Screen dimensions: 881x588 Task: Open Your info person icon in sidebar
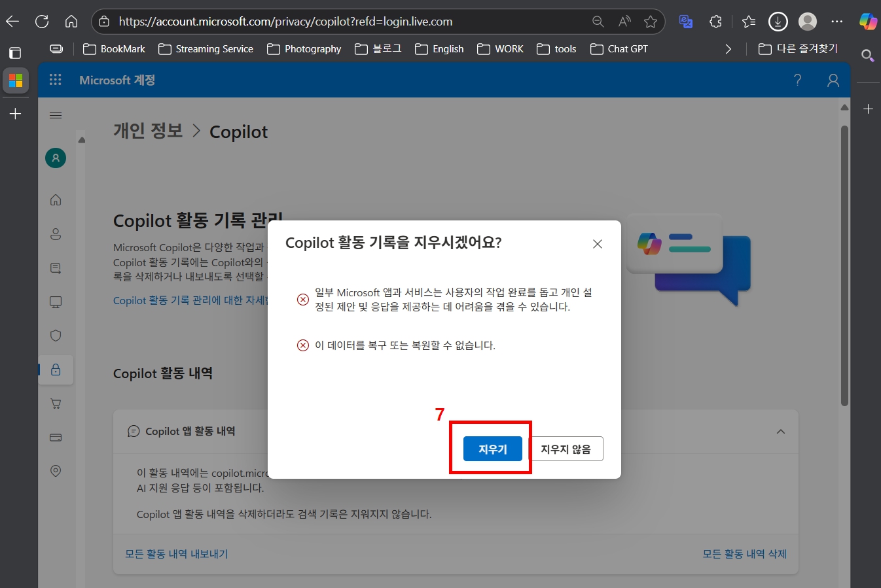tap(56, 234)
